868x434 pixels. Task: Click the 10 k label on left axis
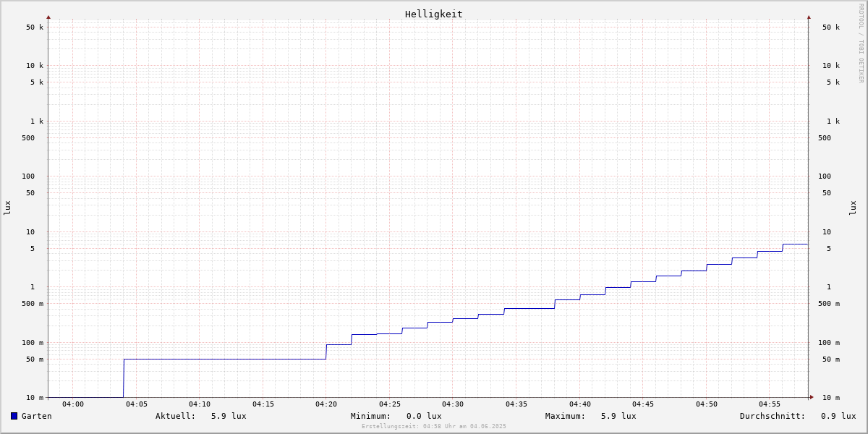click(35, 66)
